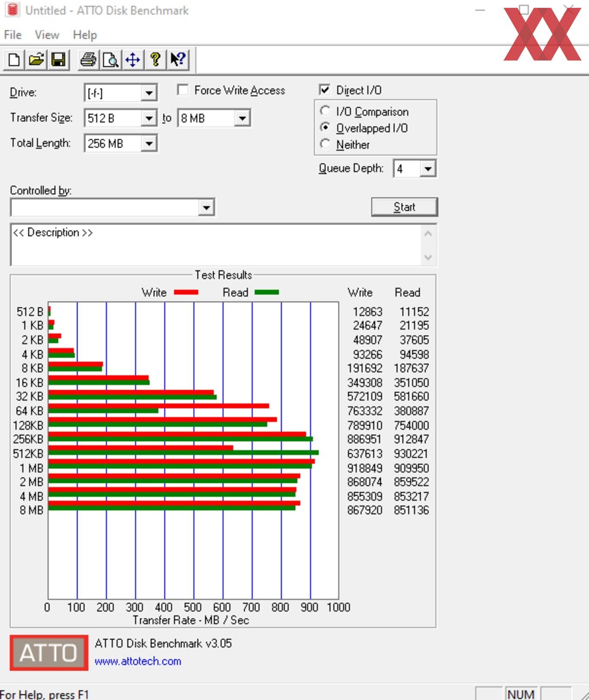Image resolution: width=589 pixels, height=700 pixels.
Task: Click the green 512KB read bar
Action: [x=184, y=452]
